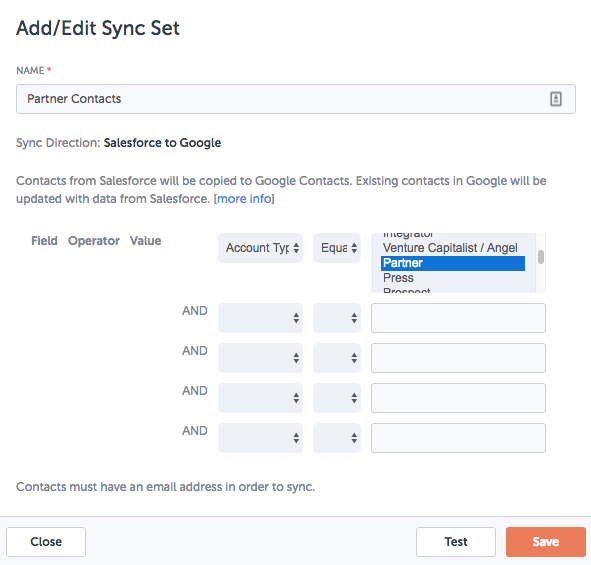The width and height of the screenshot is (591, 565).
Task: Click value input in third AND row
Action: 458,398
